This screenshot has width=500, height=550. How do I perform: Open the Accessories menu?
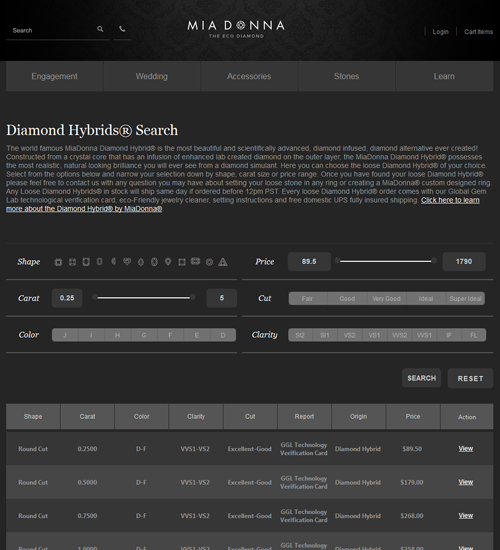tap(249, 76)
